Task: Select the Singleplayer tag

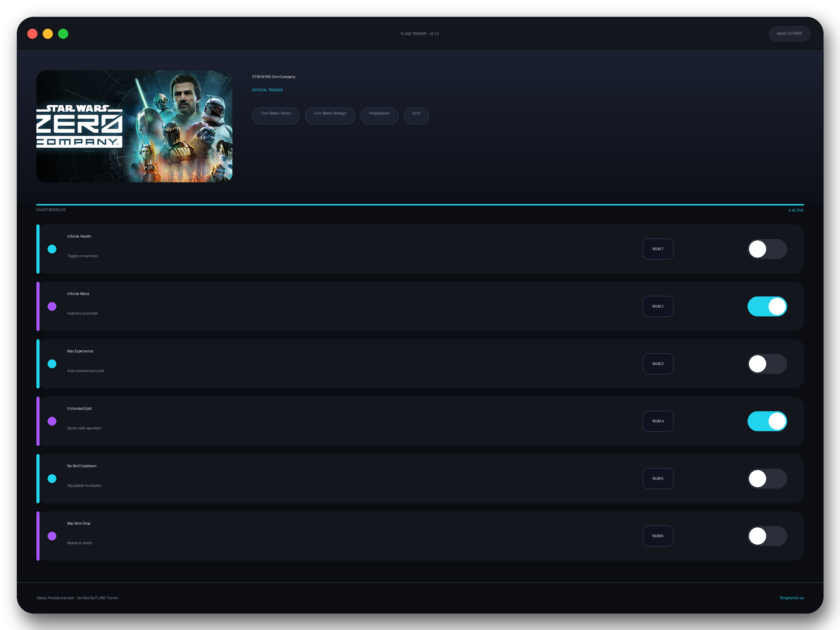Action: click(379, 116)
